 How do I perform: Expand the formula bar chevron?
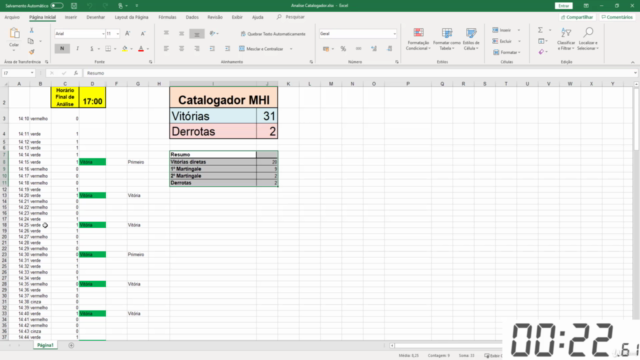click(x=635, y=73)
